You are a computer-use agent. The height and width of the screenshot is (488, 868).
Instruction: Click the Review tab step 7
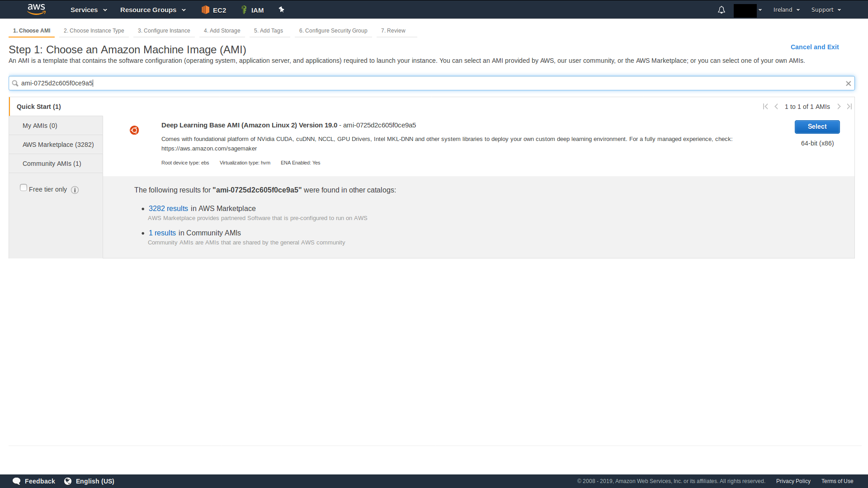coord(393,30)
